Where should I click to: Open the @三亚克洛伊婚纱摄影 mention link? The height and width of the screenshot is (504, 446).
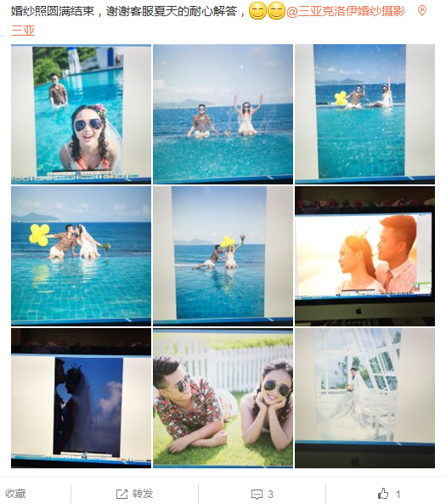(345, 11)
